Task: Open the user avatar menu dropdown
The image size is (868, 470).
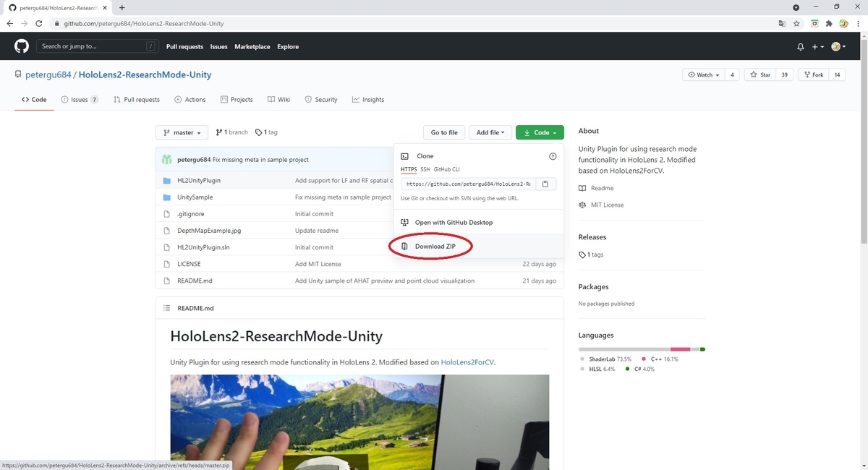Action: click(x=839, y=47)
